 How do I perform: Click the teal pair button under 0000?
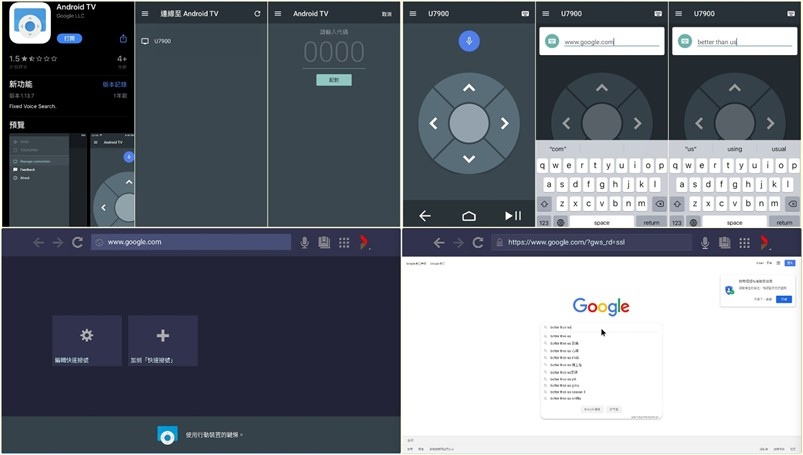point(334,80)
